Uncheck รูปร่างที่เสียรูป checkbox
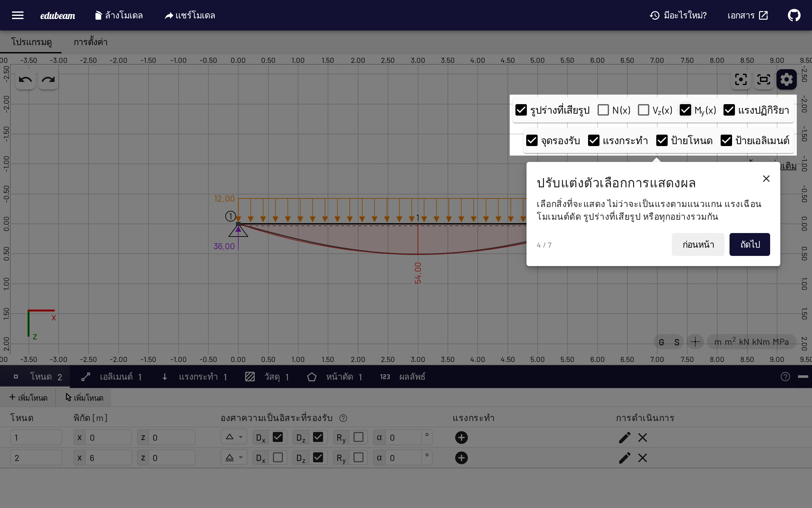Screen dimensions: 812x508 coord(521,110)
